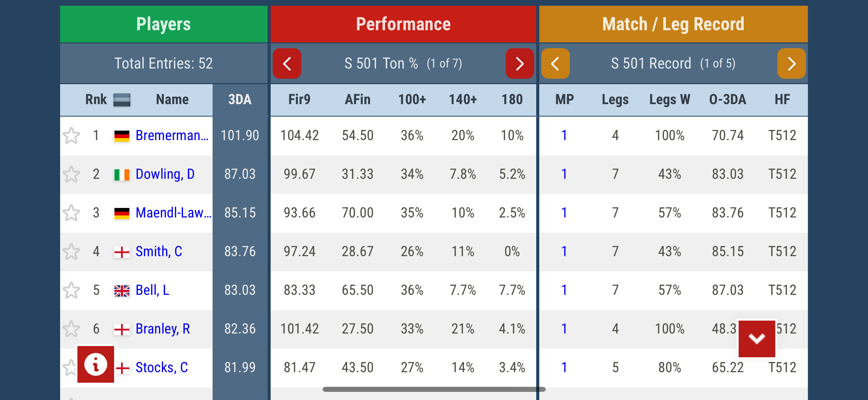Show previous Performance stats page
The height and width of the screenshot is (400, 868).
point(287,63)
